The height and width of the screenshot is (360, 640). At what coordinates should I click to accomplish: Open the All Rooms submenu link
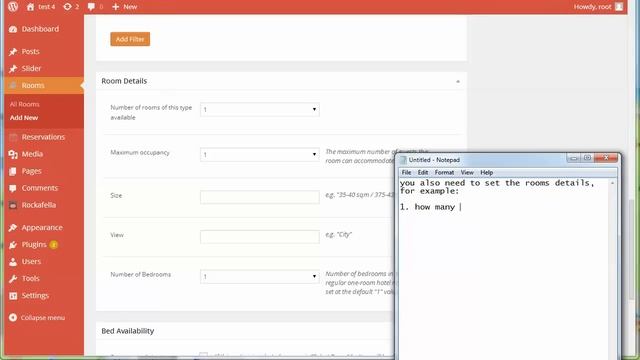24,104
